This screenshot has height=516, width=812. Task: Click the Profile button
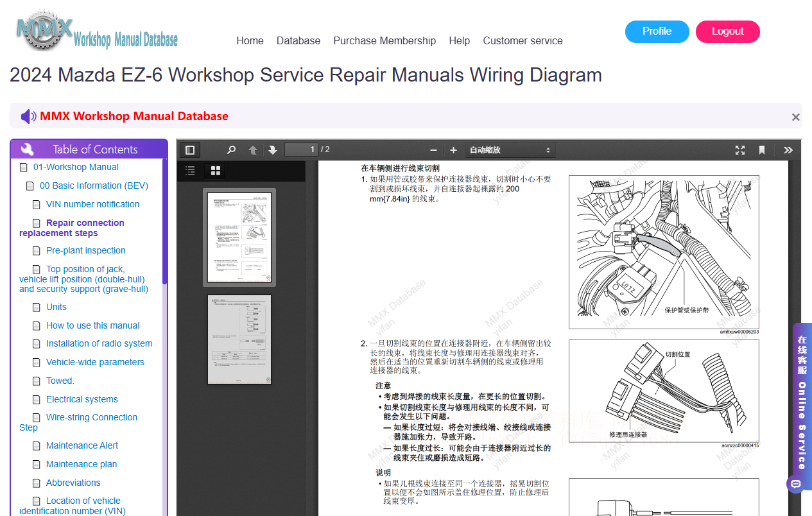click(657, 31)
